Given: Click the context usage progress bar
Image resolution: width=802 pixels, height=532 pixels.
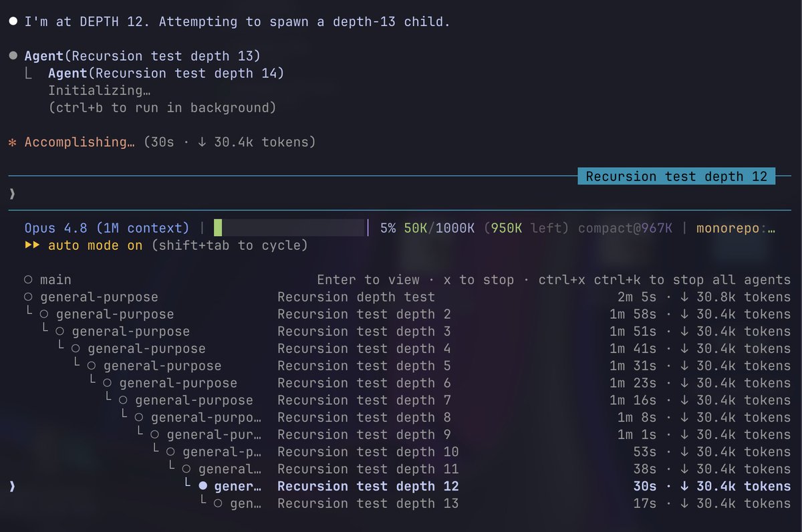Looking at the screenshot, I should click(x=291, y=228).
